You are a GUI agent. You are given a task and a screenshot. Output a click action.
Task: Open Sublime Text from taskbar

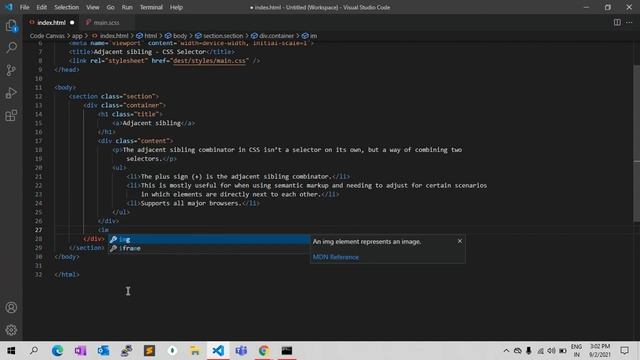click(149, 350)
